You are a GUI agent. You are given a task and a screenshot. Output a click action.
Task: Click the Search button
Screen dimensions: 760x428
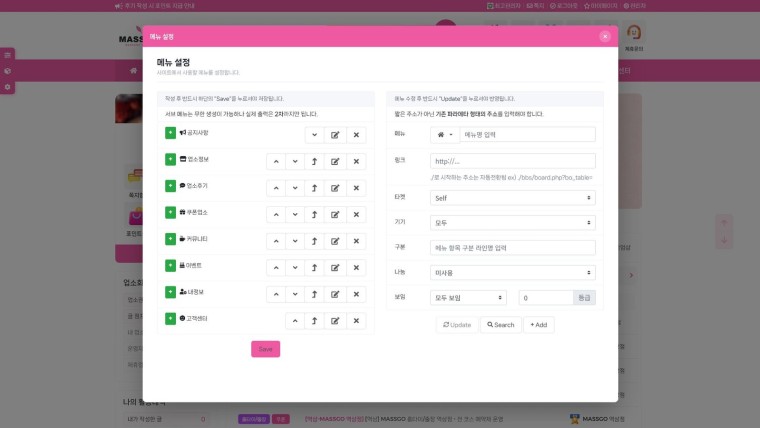tap(501, 325)
